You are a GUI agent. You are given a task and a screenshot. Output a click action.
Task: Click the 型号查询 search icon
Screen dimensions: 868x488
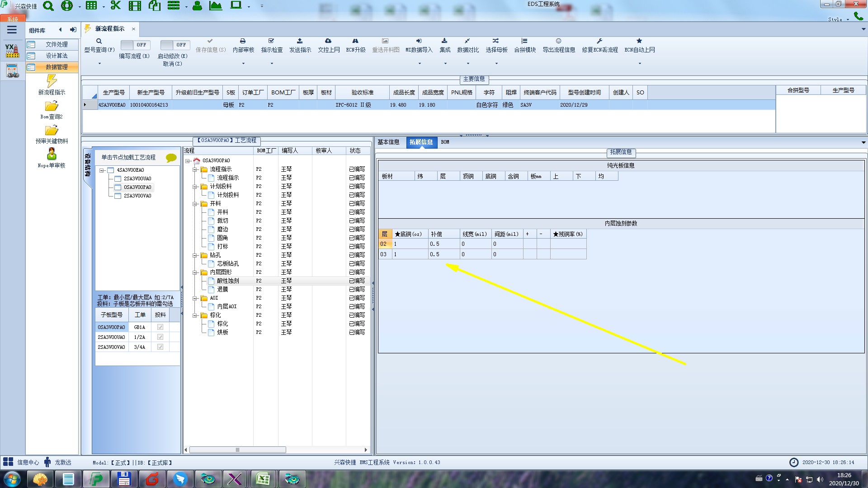click(x=99, y=41)
